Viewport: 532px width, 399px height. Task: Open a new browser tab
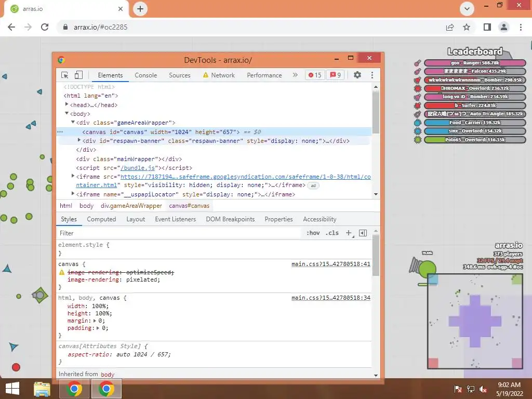(140, 9)
